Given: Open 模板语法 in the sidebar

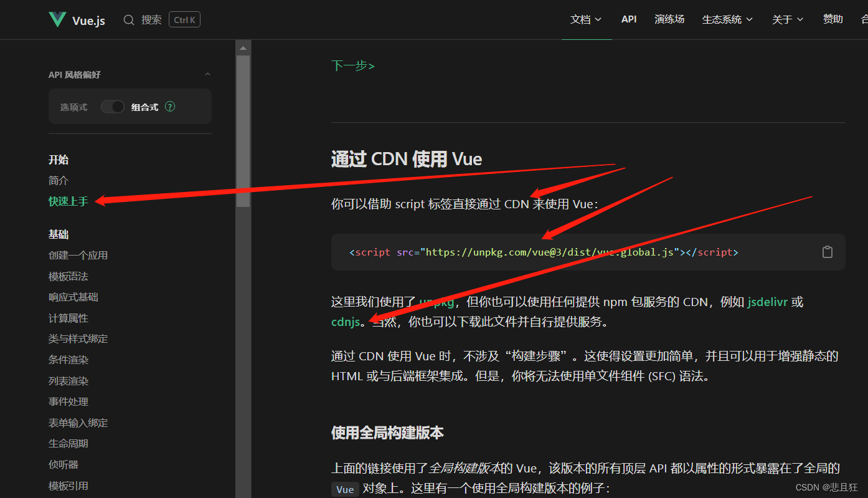Looking at the screenshot, I should coord(68,277).
